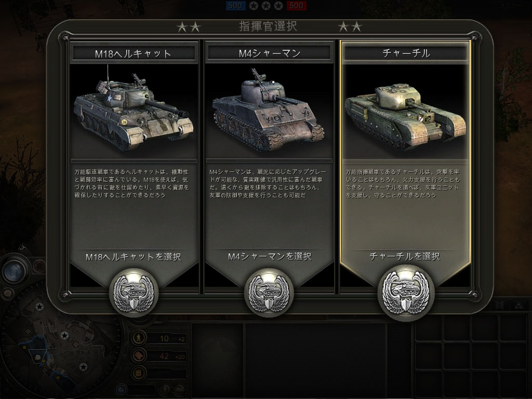Click the M4 Sherman silver commander badge
The width and height of the screenshot is (532, 399).
[269, 293]
